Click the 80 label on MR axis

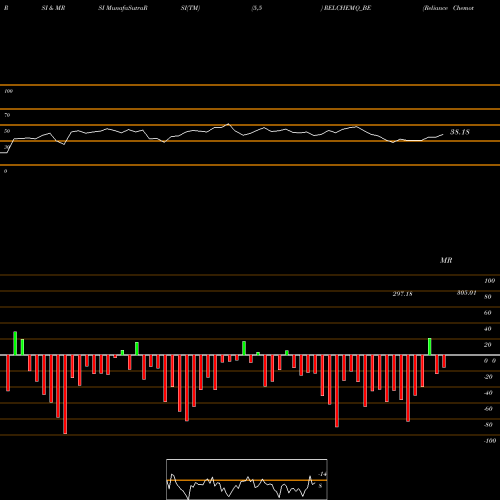(488, 297)
